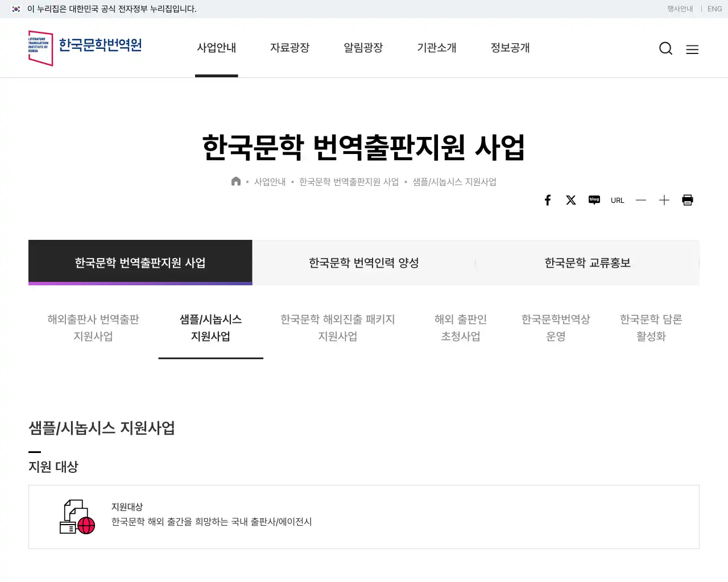Click the Korean flag icon in top banner
Image resolution: width=728 pixels, height=582 pixels.
[x=16, y=9]
